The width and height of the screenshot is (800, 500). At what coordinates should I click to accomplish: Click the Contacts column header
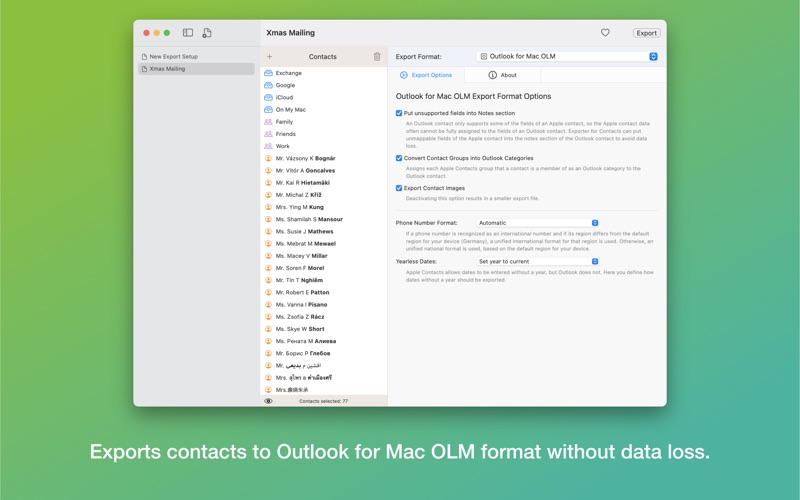322,57
